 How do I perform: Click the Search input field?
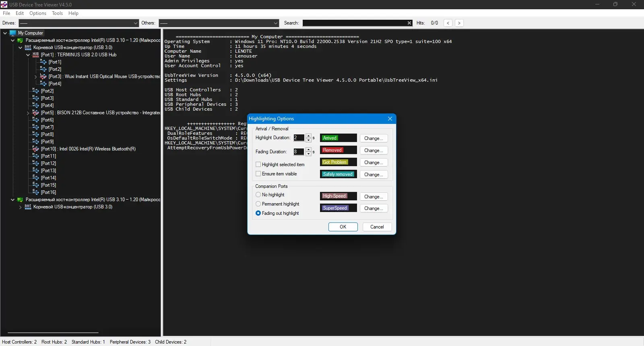[355, 23]
